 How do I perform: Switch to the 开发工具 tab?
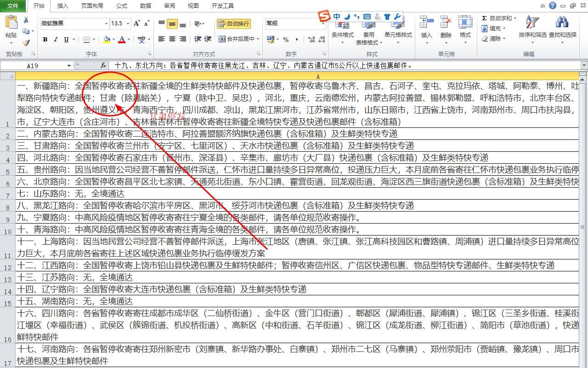(223, 6)
